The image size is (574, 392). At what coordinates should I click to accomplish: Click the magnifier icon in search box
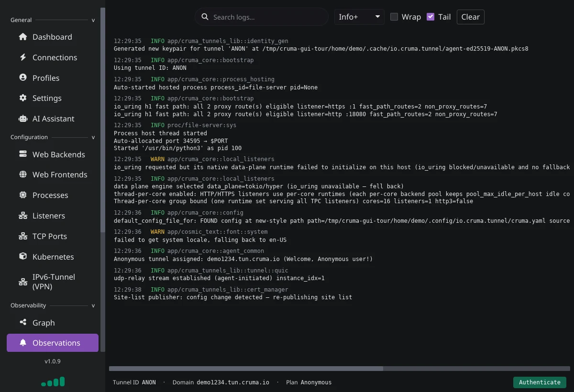click(205, 17)
